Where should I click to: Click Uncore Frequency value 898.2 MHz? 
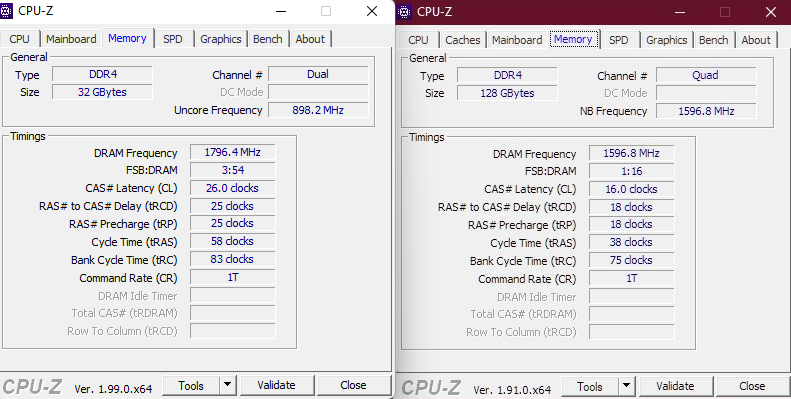[x=318, y=110]
